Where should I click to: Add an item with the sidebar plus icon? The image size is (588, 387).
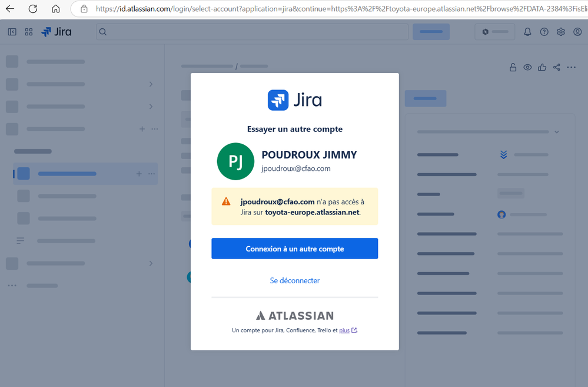point(142,128)
